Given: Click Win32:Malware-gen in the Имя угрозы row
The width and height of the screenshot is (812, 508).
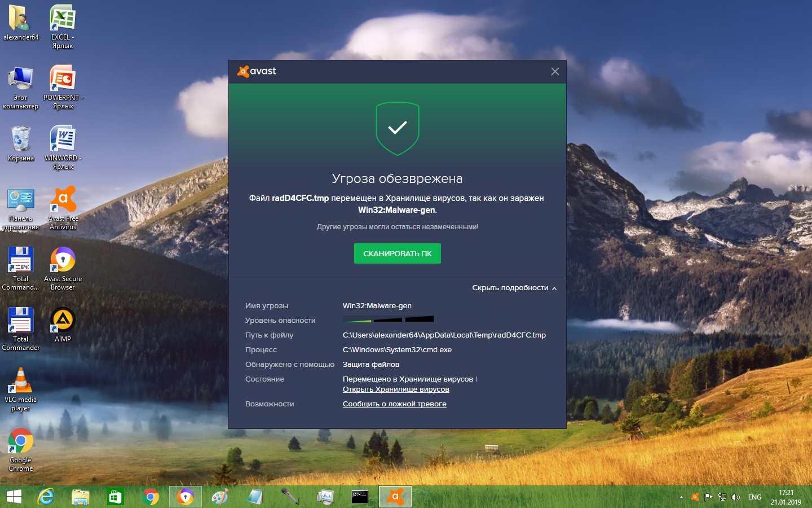Looking at the screenshot, I should 377,305.
